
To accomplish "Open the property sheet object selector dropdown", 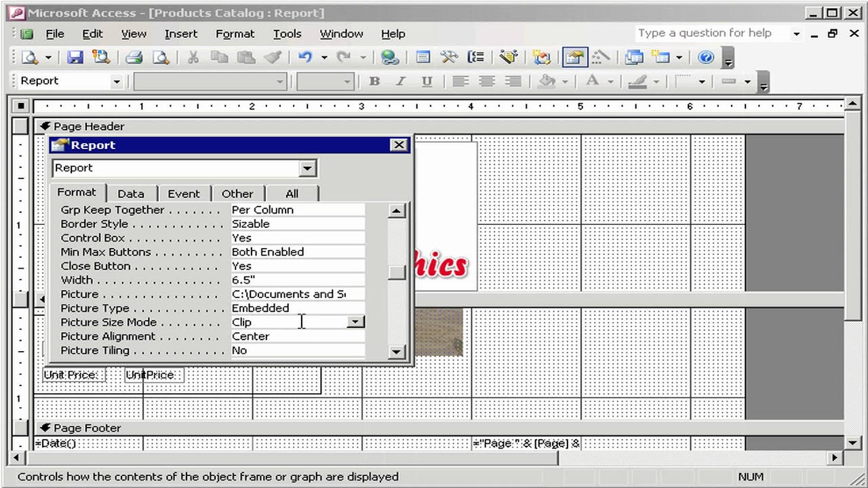I will pyautogui.click(x=307, y=168).
